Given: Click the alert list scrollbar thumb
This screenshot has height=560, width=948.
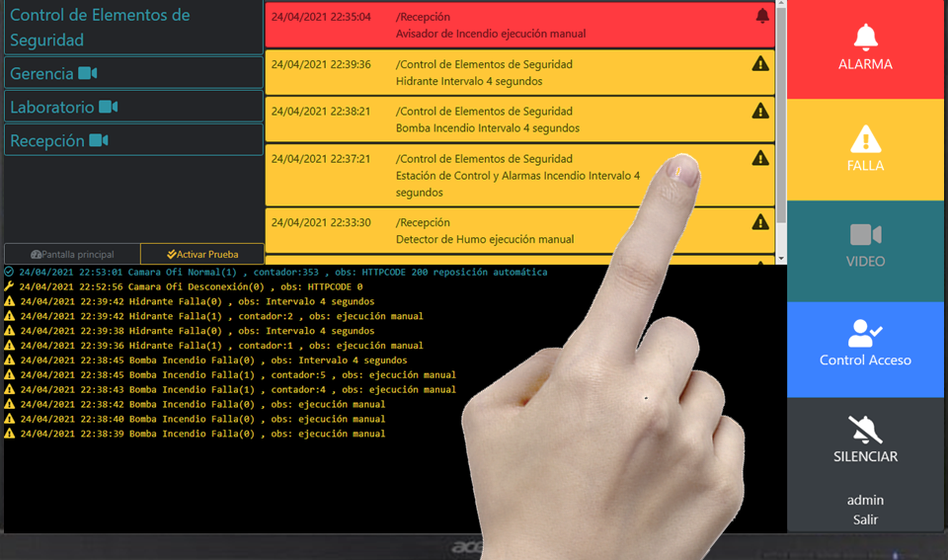Looking at the screenshot, I should (781, 115).
